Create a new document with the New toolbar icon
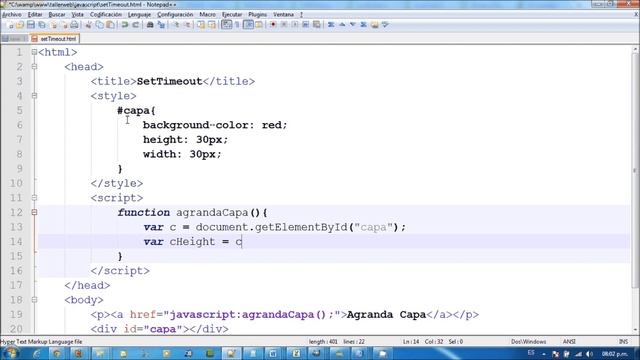Image resolution: width=640 pixels, height=360 pixels. point(10,25)
